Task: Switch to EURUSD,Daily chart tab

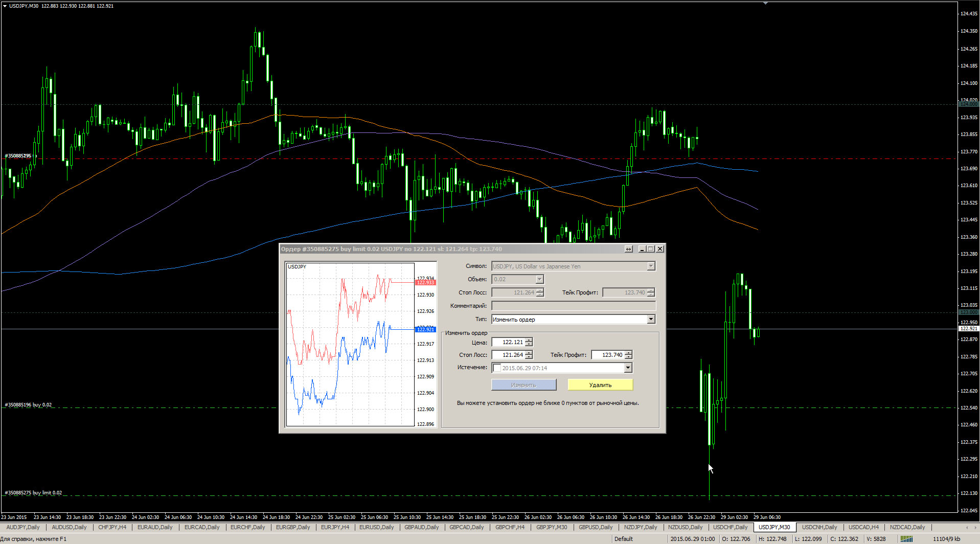Action: 376,527
